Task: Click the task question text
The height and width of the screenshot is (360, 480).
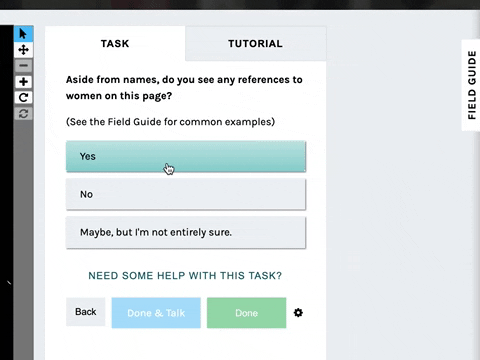Action: pyautogui.click(x=184, y=88)
